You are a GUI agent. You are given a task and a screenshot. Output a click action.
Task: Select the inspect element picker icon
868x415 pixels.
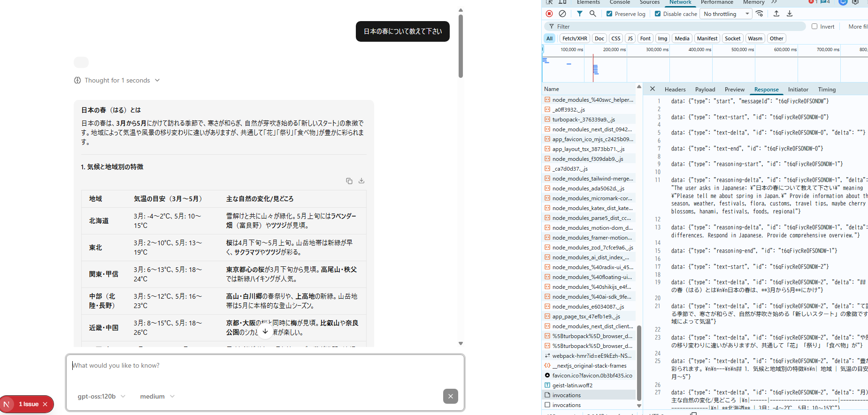(549, 2)
